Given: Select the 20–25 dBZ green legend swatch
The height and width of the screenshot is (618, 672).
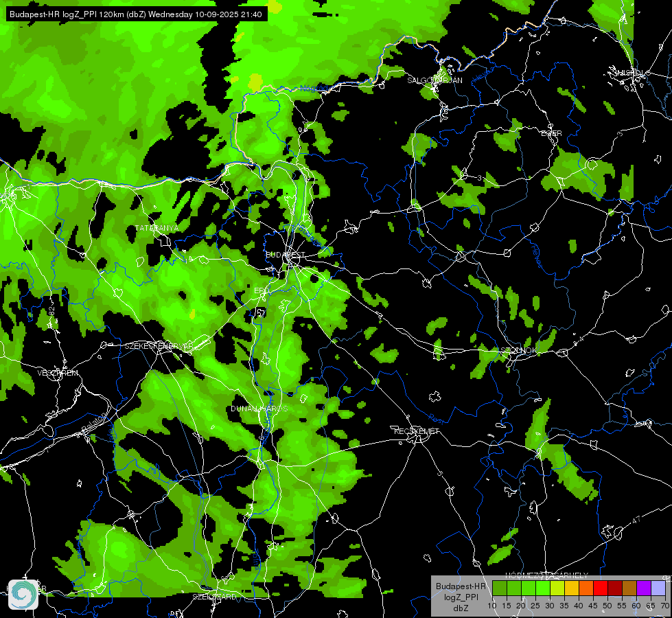Looking at the screenshot, I should (x=529, y=588).
